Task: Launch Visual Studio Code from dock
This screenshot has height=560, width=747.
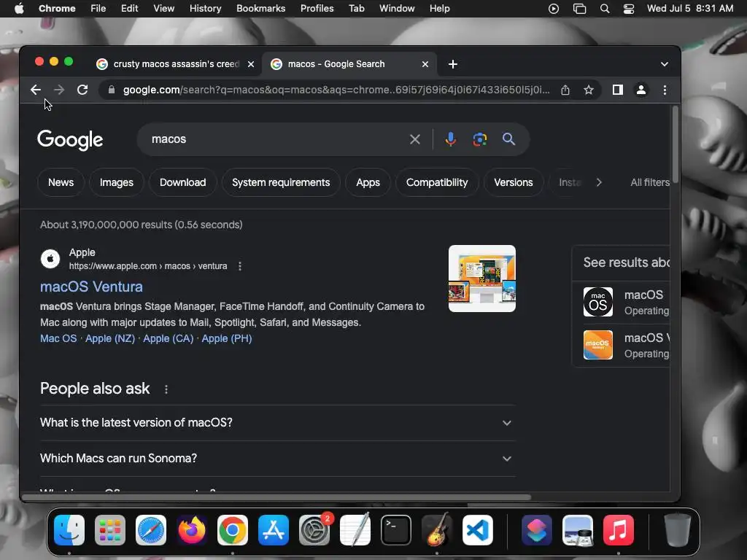Action: pyautogui.click(x=478, y=530)
